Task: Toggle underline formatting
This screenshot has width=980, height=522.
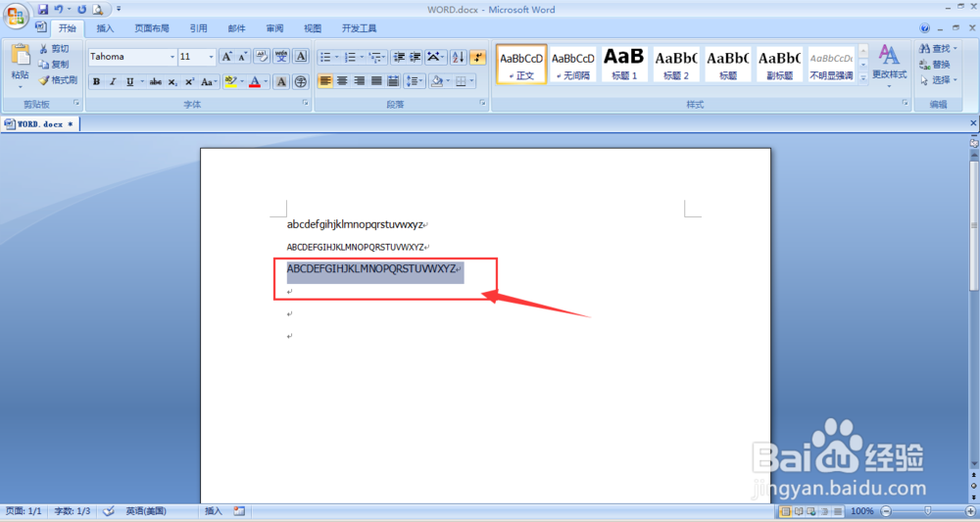Action: [x=129, y=82]
